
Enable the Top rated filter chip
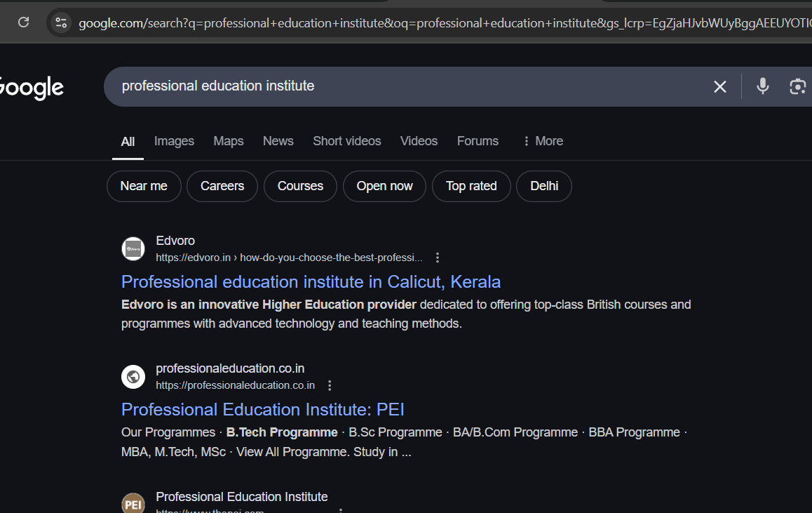[471, 186]
